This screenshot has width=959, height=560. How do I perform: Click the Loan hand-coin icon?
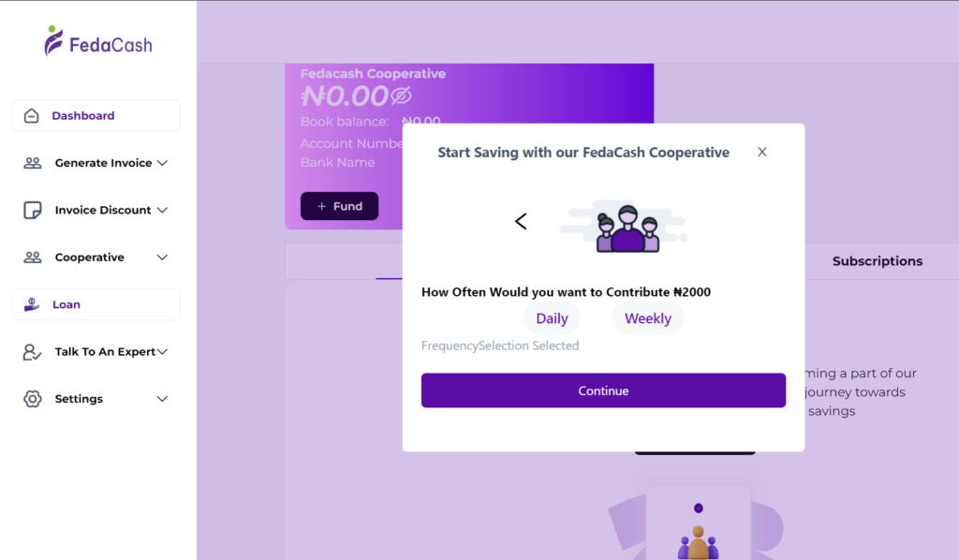tap(32, 304)
